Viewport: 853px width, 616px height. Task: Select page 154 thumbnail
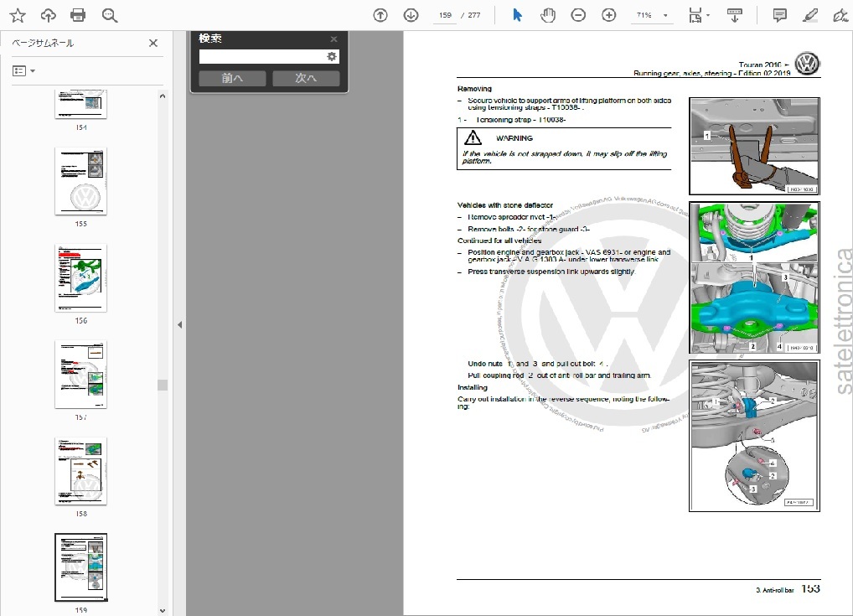point(80,103)
